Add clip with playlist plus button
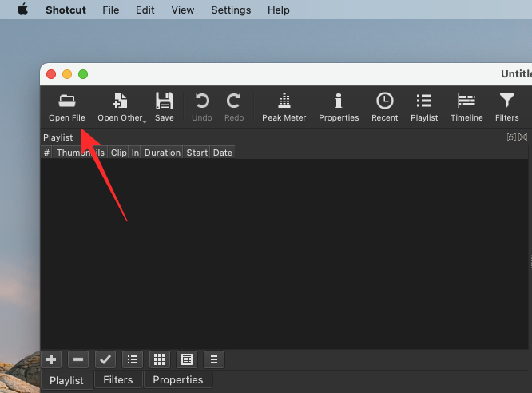 click(52, 359)
